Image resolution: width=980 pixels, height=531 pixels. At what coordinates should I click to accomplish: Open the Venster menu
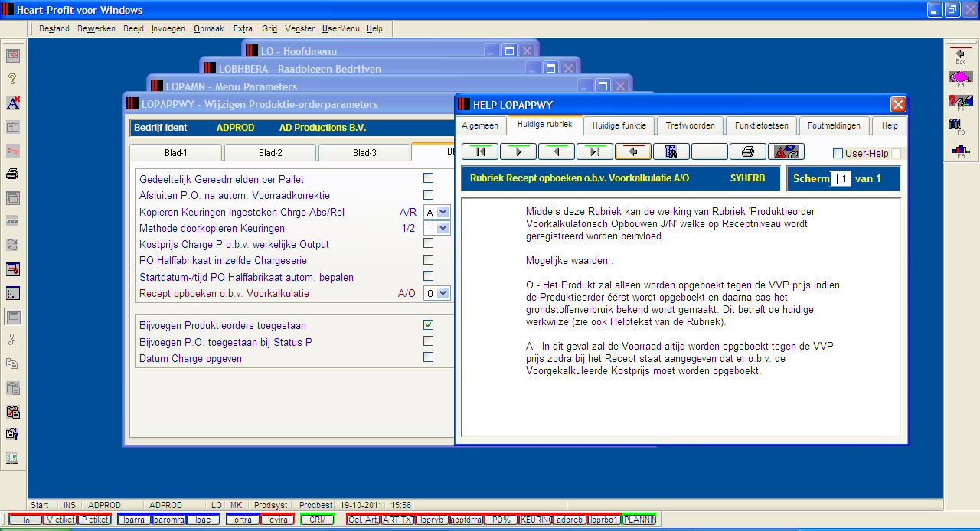tap(299, 28)
